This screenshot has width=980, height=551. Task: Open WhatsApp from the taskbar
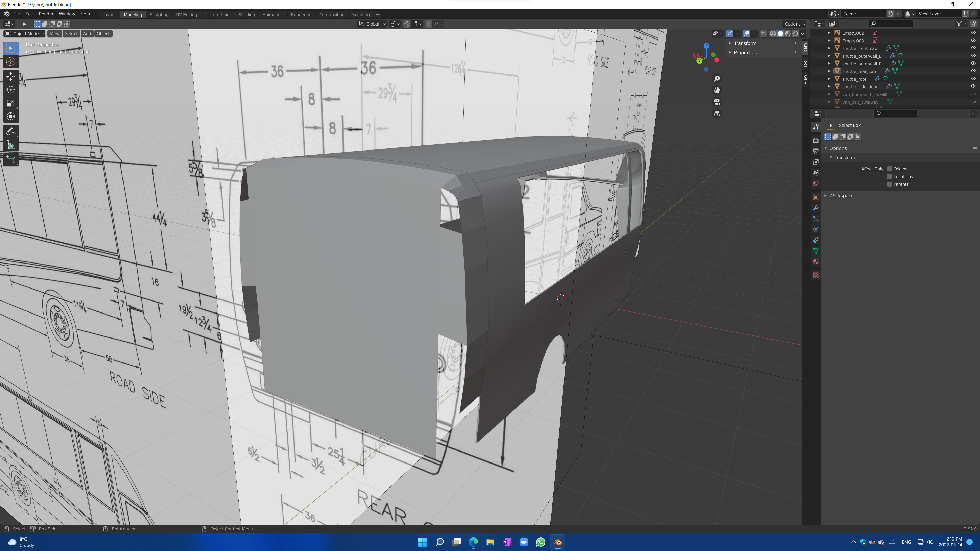point(541,542)
